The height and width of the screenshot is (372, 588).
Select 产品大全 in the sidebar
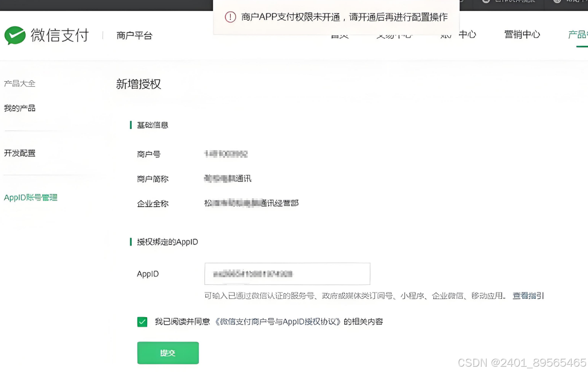tap(20, 83)
